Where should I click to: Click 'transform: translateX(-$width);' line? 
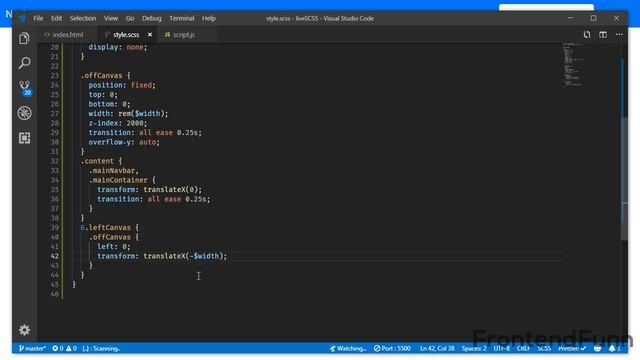[x=162, y=256]
